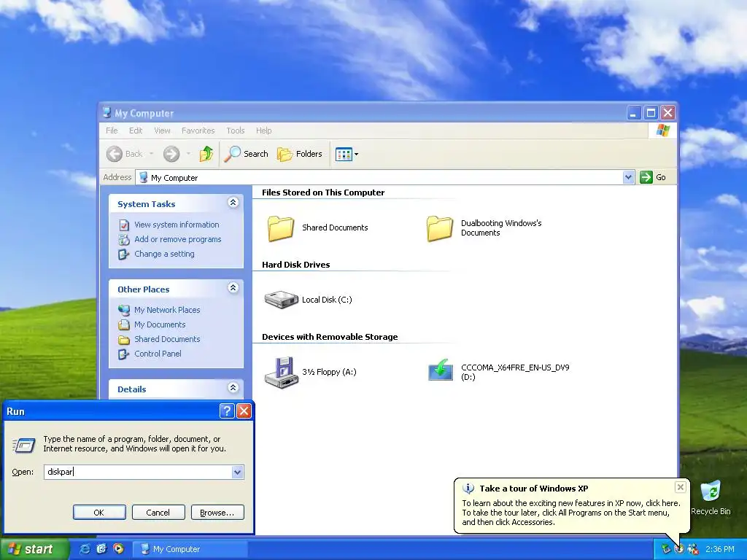Expand the Address bar dropdown

[x=628, y=177]
